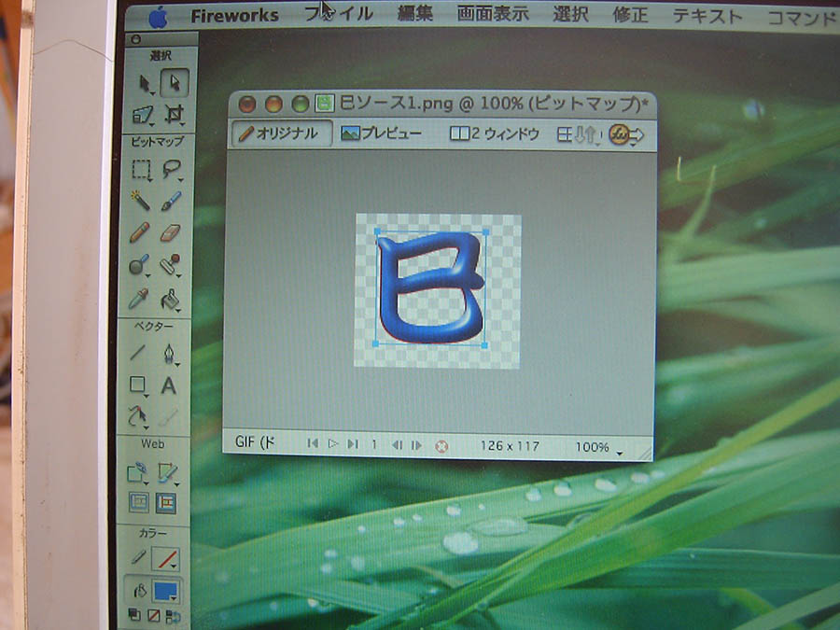Select the Slice tool

[168, 472]
